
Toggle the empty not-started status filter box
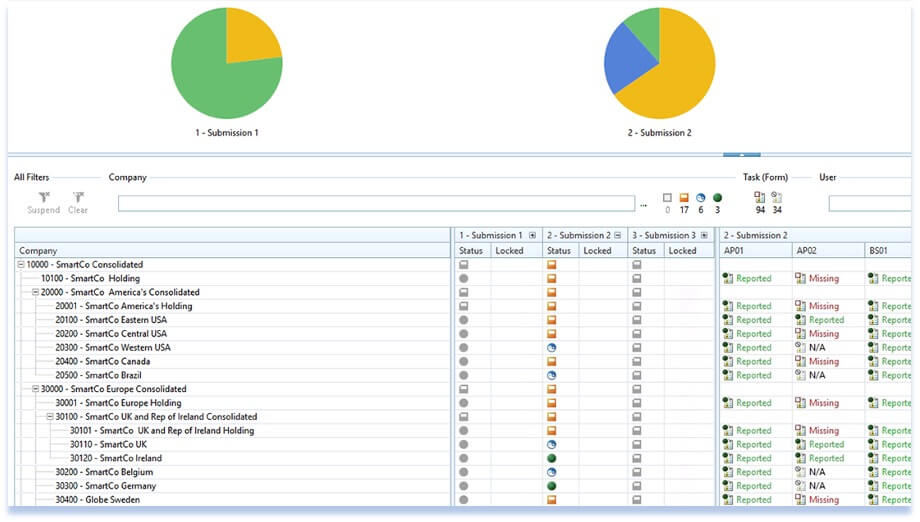[x=667, y=198]
